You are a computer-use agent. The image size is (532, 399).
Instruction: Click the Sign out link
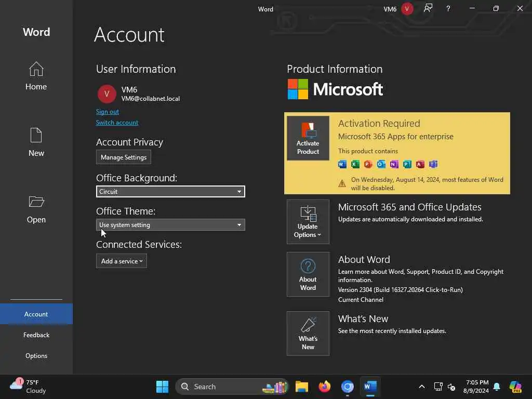(107, 112)
